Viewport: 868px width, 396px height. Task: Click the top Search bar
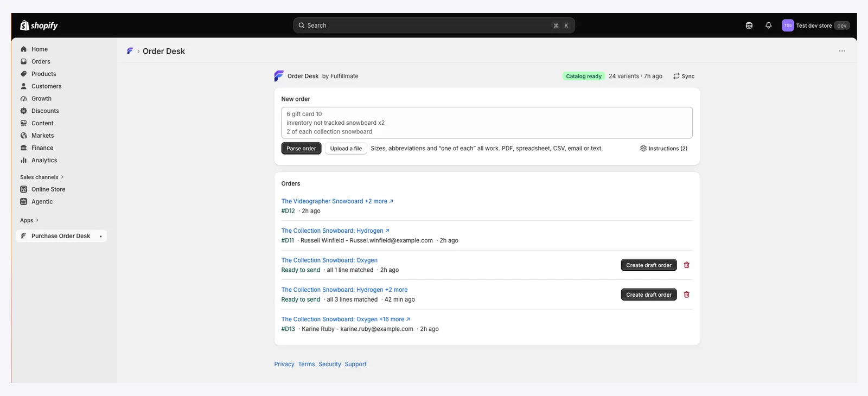point(434,25)
